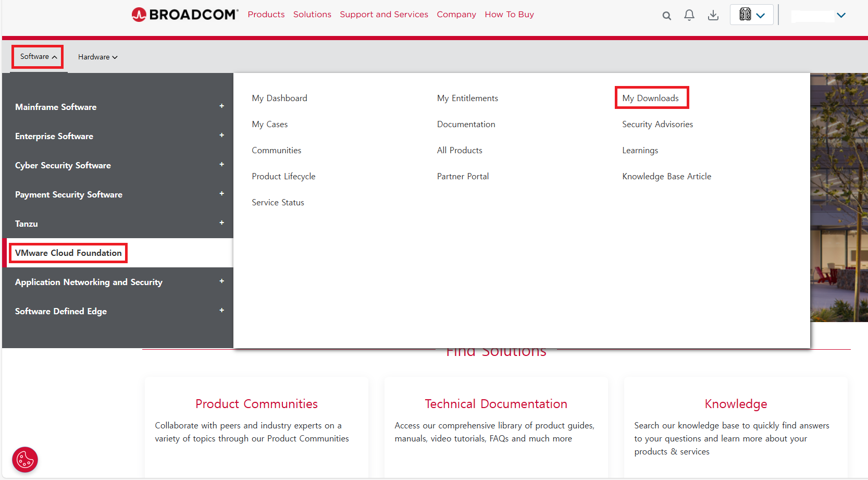Viewport: 868px width, 480px height.
Task: Open the search magnifier icon
Action: click(666, 16)
